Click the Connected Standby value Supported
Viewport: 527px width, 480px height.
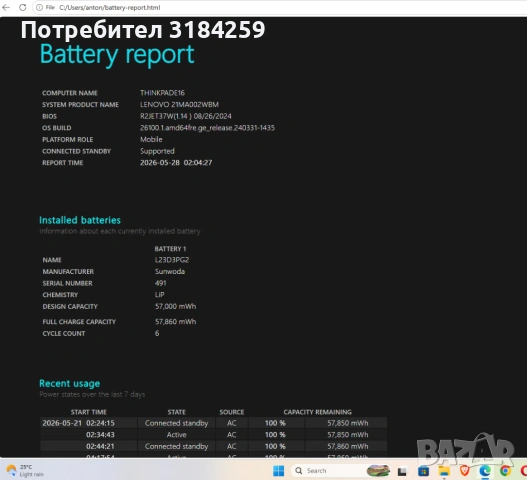pos(157,151)
